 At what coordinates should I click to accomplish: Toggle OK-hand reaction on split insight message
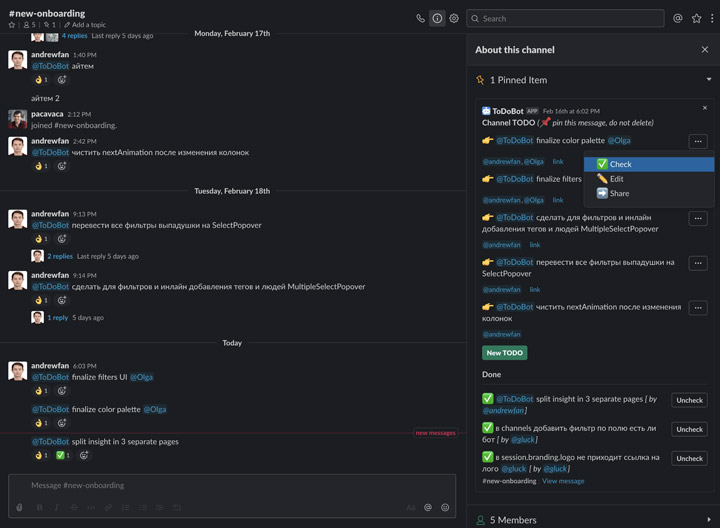point(41,455)
